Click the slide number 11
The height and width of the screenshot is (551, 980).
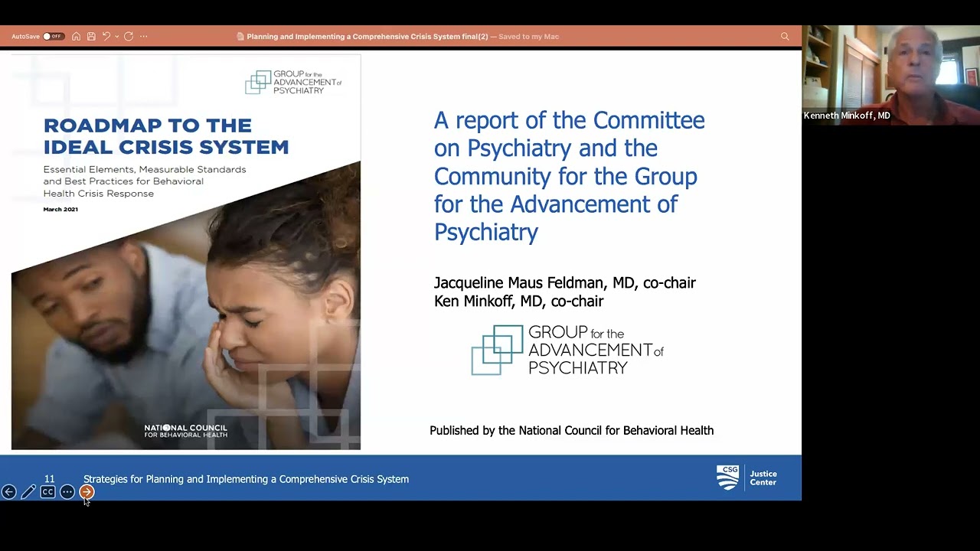49,479
